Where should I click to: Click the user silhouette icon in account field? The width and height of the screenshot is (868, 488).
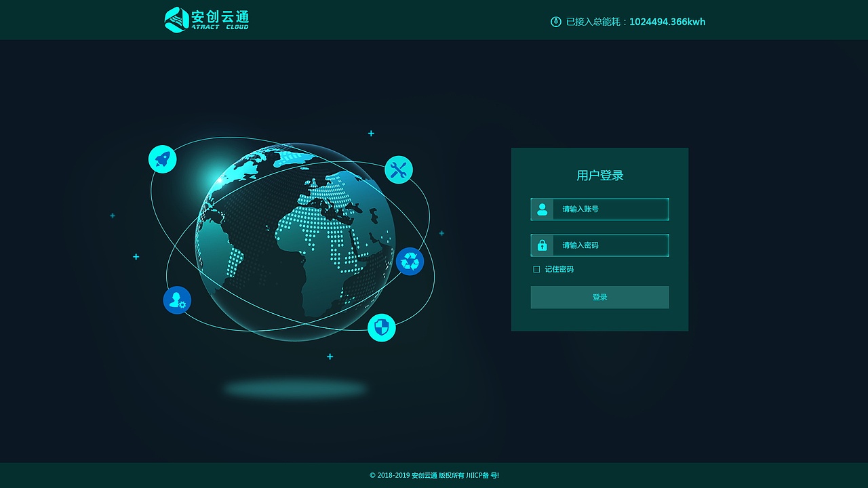pos(541,209)
